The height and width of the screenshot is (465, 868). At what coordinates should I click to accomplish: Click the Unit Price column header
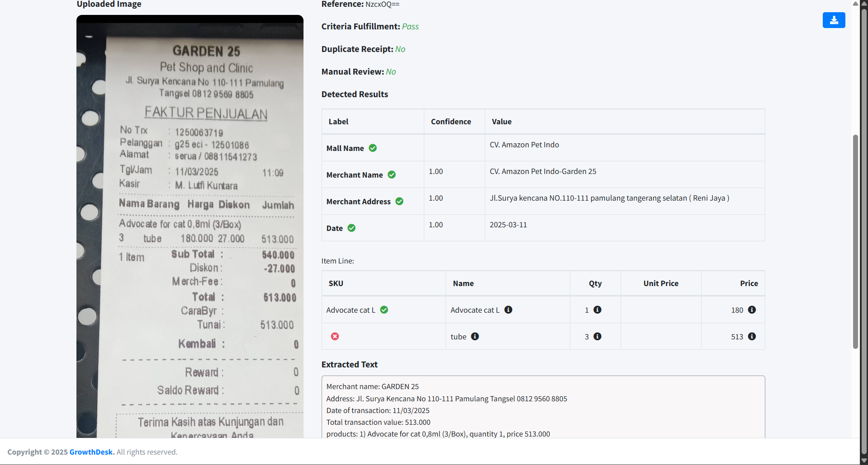click(x=661, y=283)
